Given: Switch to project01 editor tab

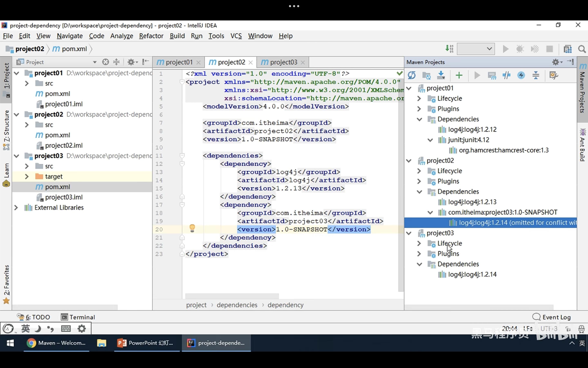Looking at the screenshot, I should tap(179, 62).
